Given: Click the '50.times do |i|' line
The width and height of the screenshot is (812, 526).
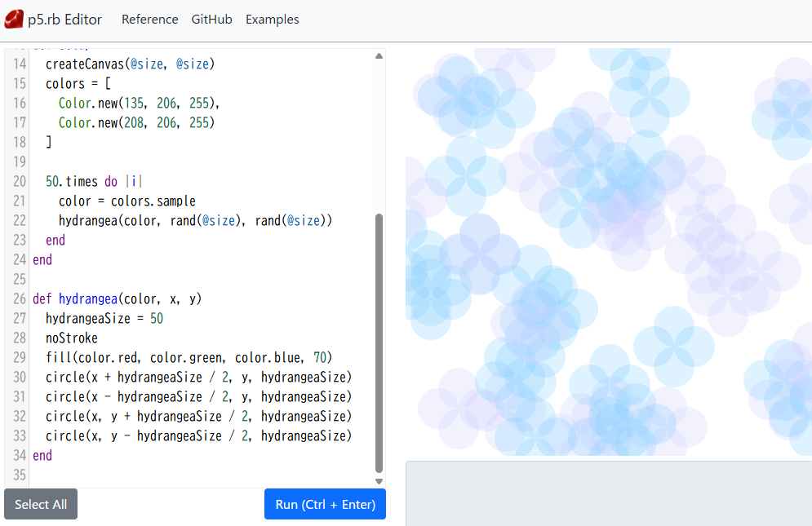Looking at the screenshot, I should tap(94, 181).
